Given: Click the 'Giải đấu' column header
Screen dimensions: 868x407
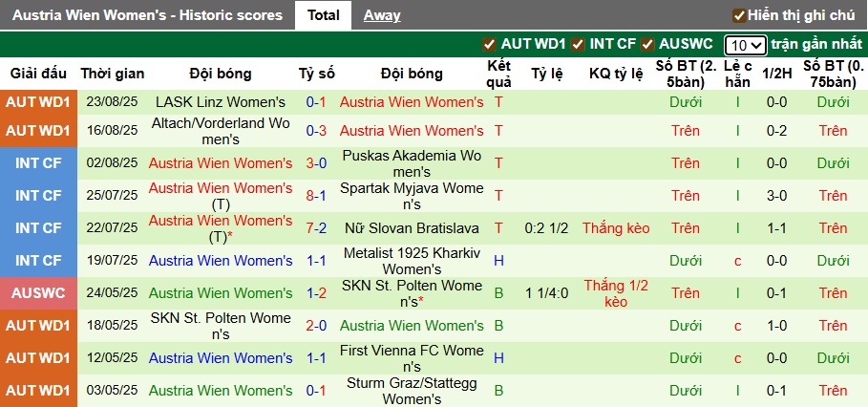Looking at the screenshot, I should [39, 74].
